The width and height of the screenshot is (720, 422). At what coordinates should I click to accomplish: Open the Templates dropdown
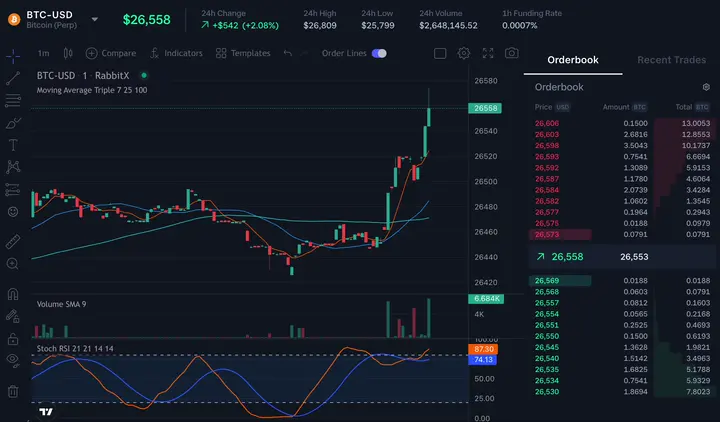coord(243,53)
